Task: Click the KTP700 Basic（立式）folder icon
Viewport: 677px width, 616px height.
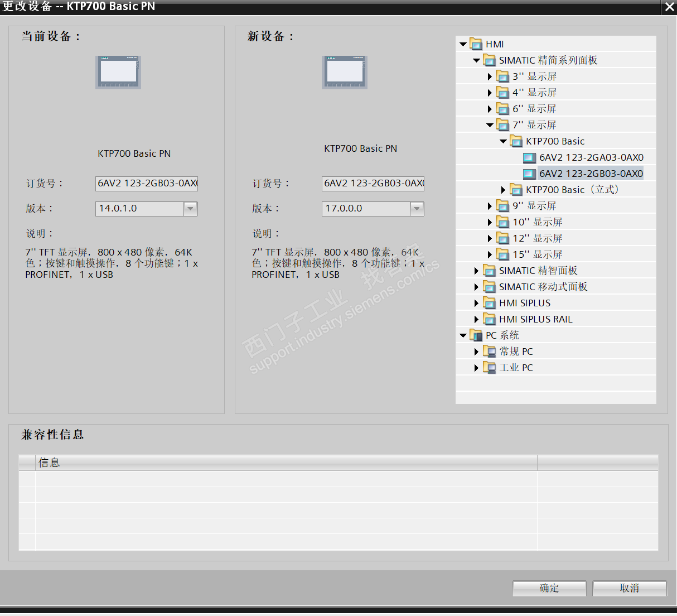Action: [x=516, y=190]
